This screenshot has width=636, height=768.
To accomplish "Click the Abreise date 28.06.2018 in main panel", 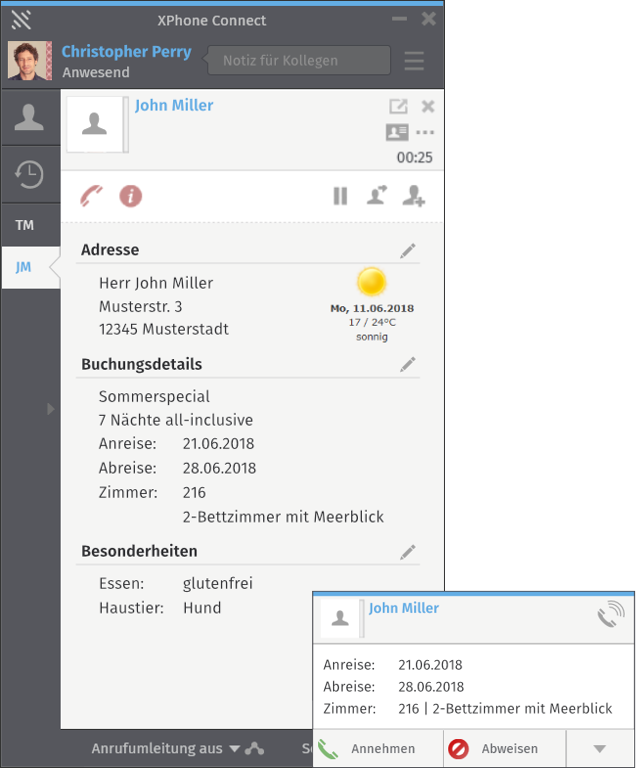I will click(220, 468).
